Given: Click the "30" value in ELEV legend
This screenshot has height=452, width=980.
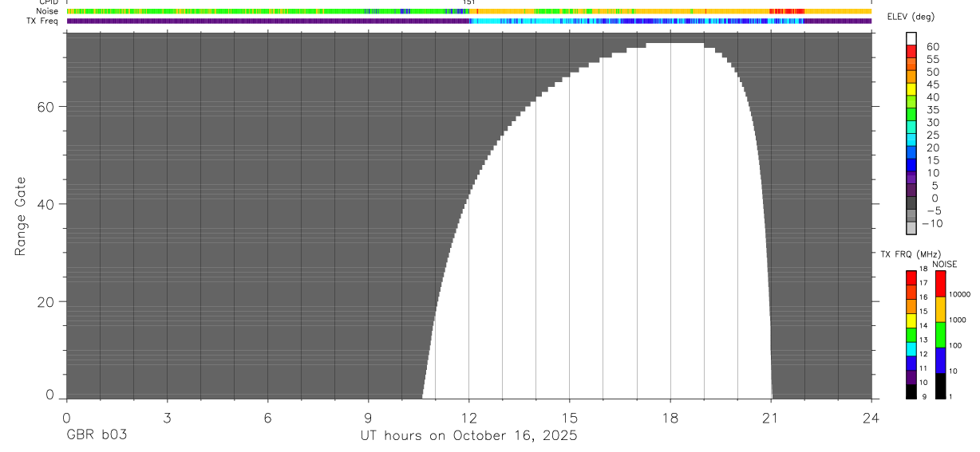Looking at the screenshot, I should pos(932,123).
